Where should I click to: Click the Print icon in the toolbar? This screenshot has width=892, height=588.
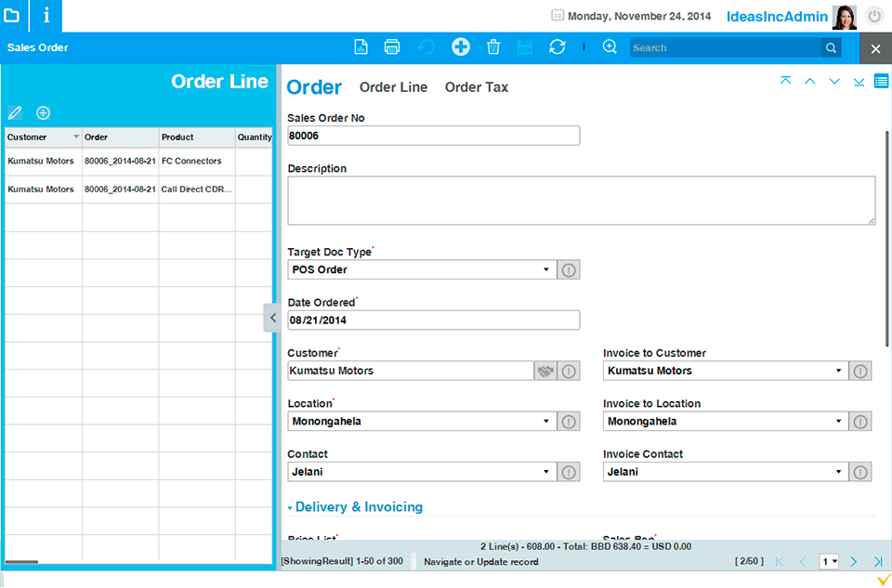(392, 47)
